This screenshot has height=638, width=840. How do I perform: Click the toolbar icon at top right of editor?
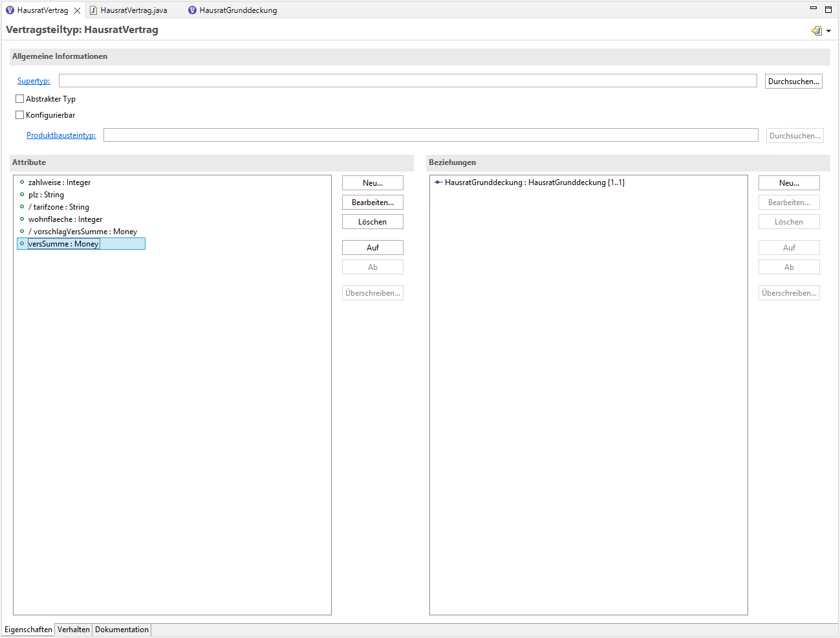pyautogui.click(x=817, y=30)
